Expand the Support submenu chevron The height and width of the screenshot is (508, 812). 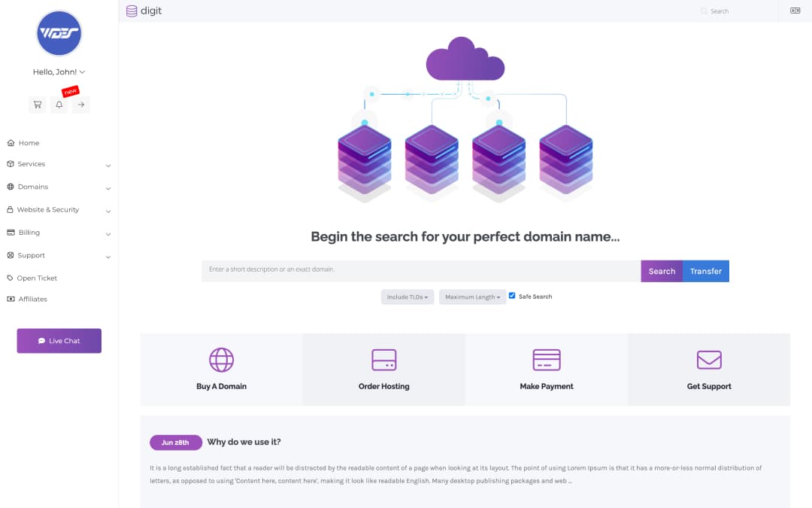pyautogui.click(x=108, y=257)
